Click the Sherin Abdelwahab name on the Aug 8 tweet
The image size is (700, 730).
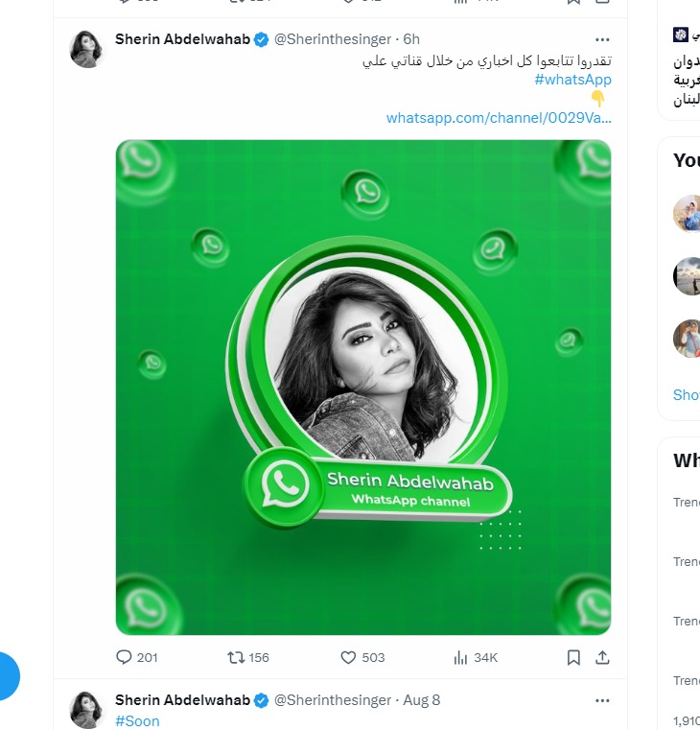[x=182, y=700]
